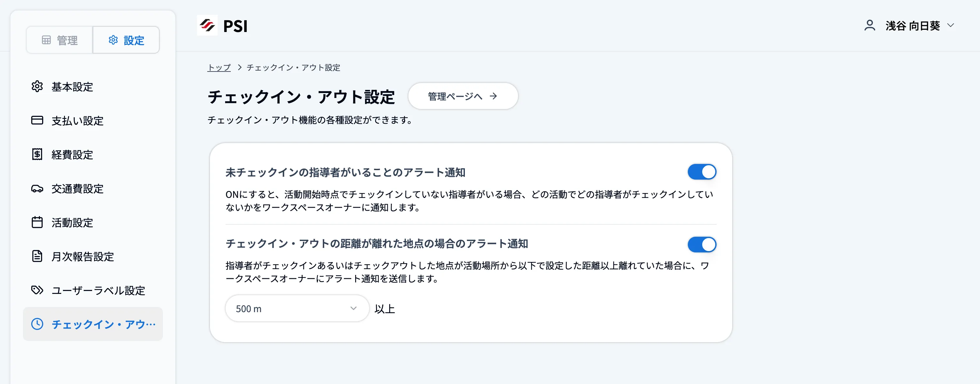Select the gear icon beside 基本設定
This screenshot has width=980, height=384.
(37, 87)
